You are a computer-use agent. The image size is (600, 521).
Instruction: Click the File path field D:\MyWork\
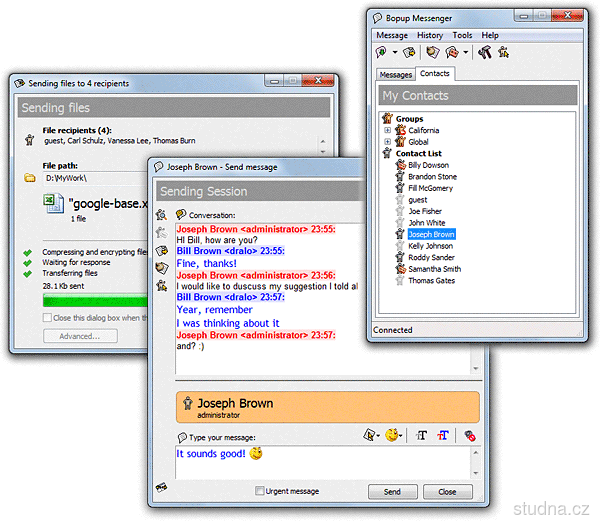[96, 178]
